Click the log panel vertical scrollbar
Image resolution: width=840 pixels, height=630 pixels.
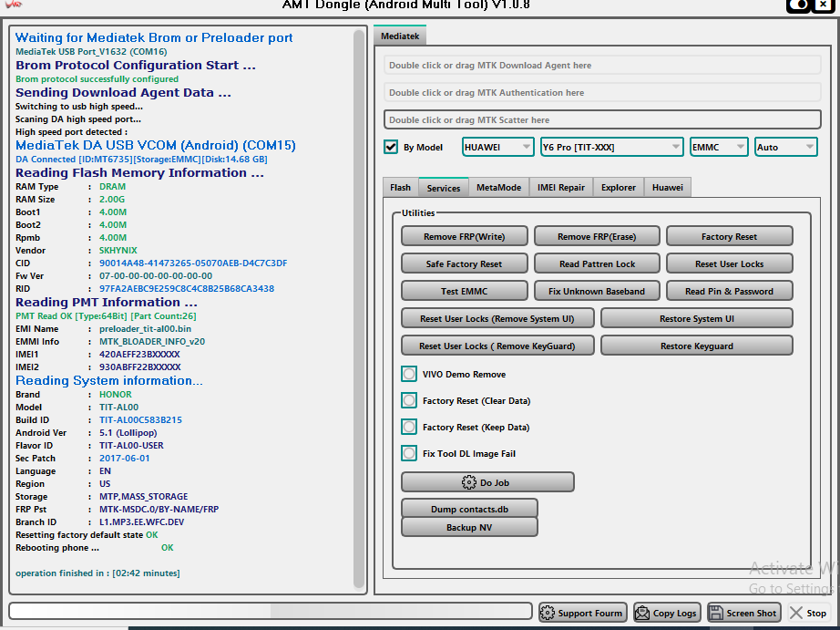click(x=359, y=309)
